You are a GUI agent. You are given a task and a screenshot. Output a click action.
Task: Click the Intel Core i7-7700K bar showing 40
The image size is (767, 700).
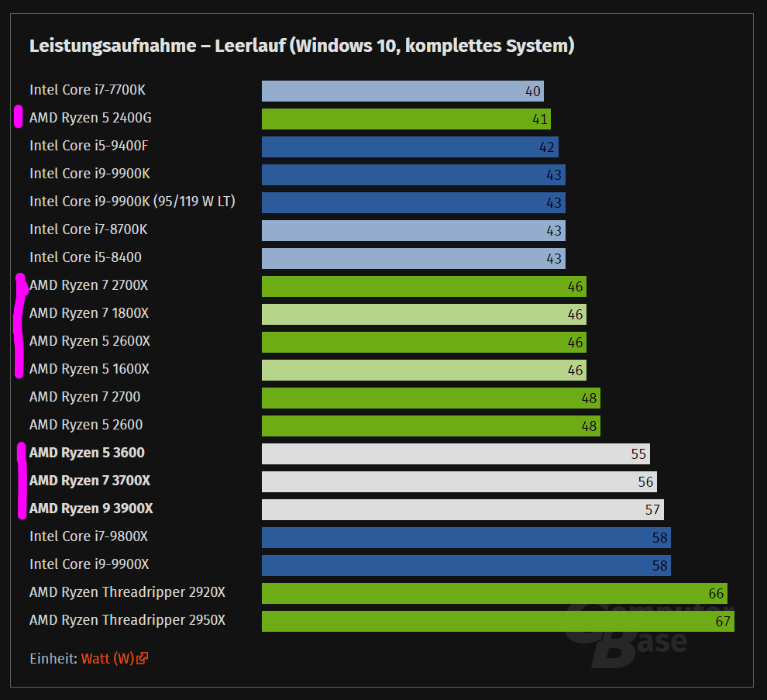pyautogui.click(x=403, y=91)
